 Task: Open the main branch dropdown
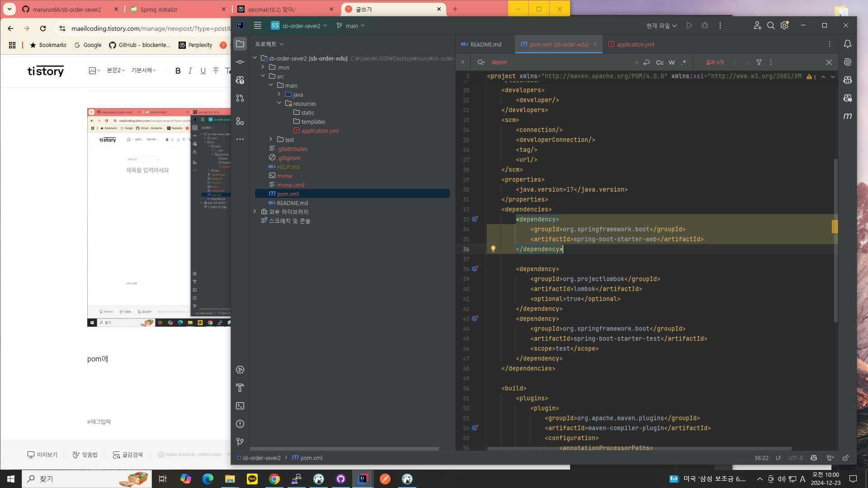point(351,26)
